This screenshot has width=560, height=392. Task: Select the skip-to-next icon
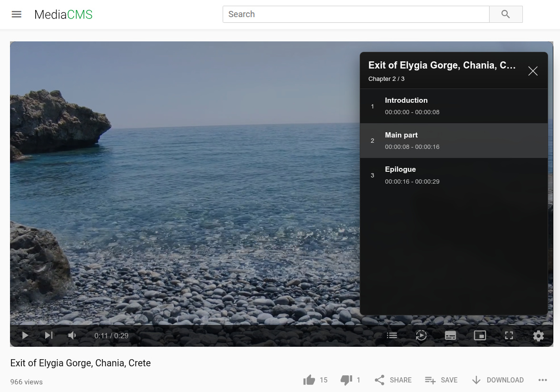point(49,335)
